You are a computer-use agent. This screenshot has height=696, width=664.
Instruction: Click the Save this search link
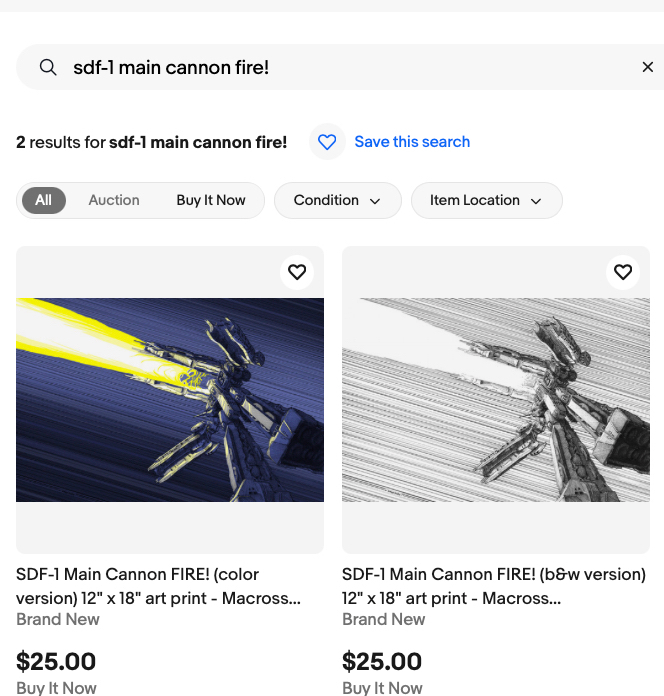(412, 142)
